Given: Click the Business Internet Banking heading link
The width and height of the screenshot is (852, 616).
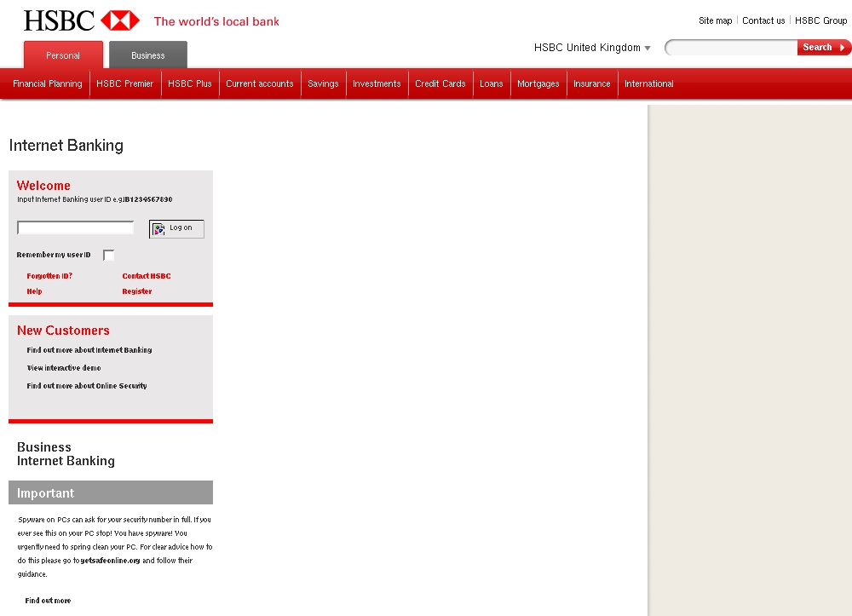Looking at the screenshot, I should click(66, 454).
